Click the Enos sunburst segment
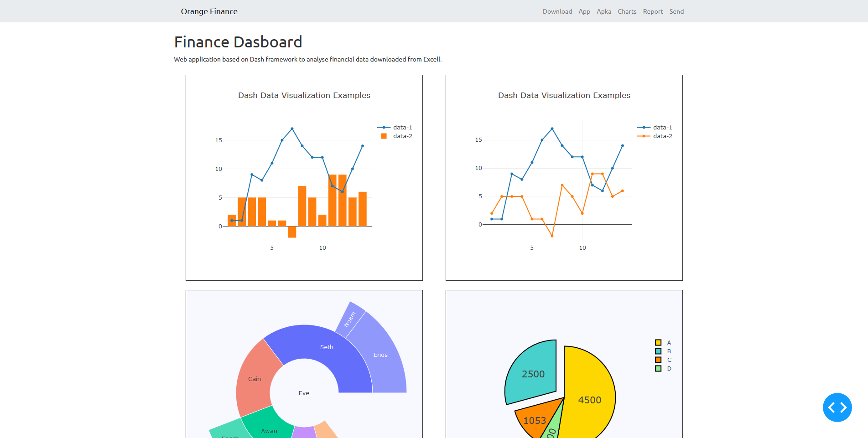This screenshot has width=868, height=438. tap(380, 355)
